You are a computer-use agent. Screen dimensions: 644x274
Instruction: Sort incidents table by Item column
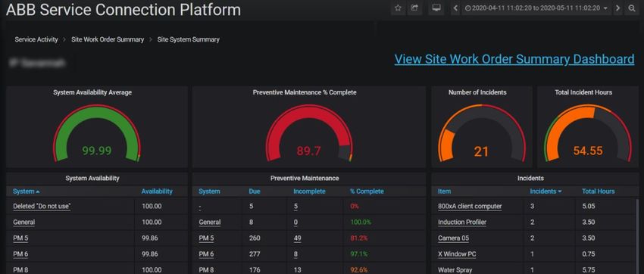[x=445, y=191]
